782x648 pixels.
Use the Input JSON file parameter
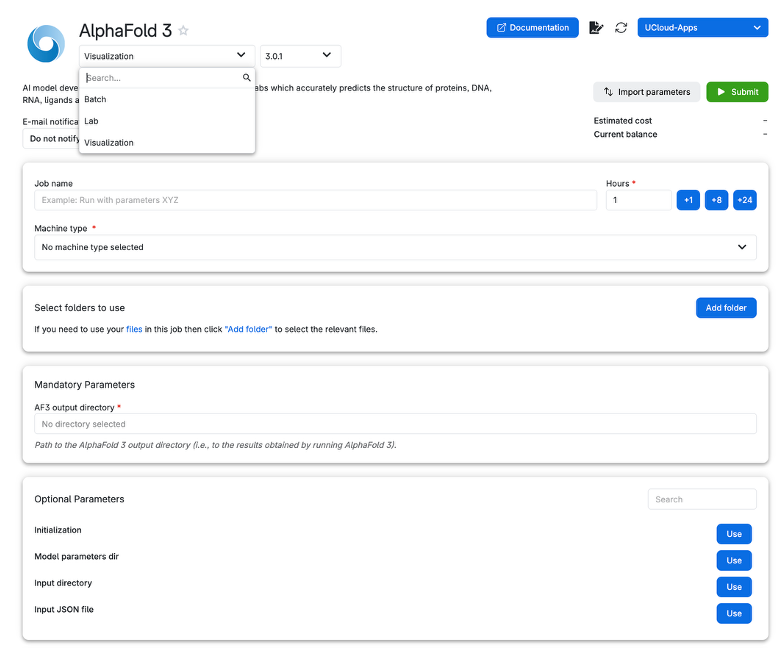point(734,613)
